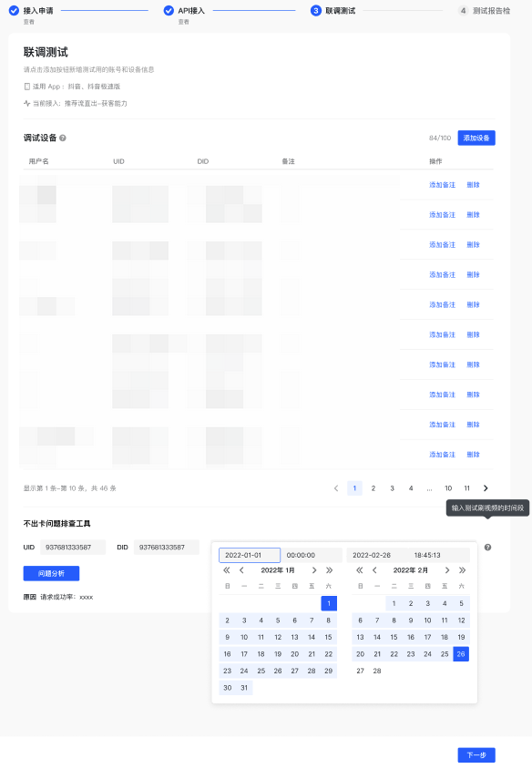The width and height of the screenshot is (532, 769).
Task: Go to previous page of device list
Action: (x=336, y=488)
